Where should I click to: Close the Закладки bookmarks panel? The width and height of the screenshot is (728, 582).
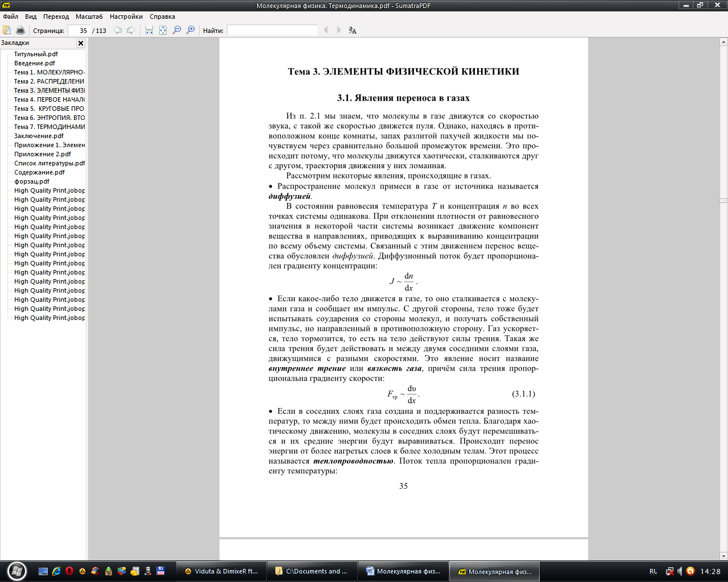click(x=81, y=43)
